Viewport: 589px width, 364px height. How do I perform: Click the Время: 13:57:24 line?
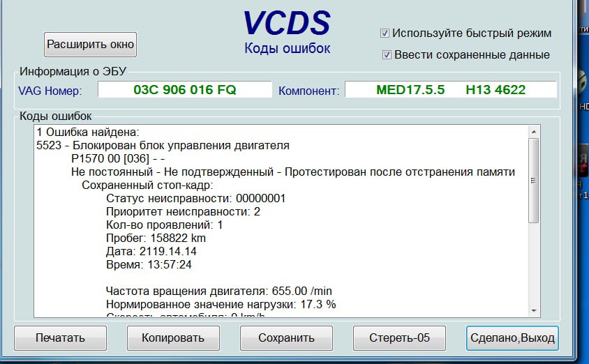click(149, 264)
